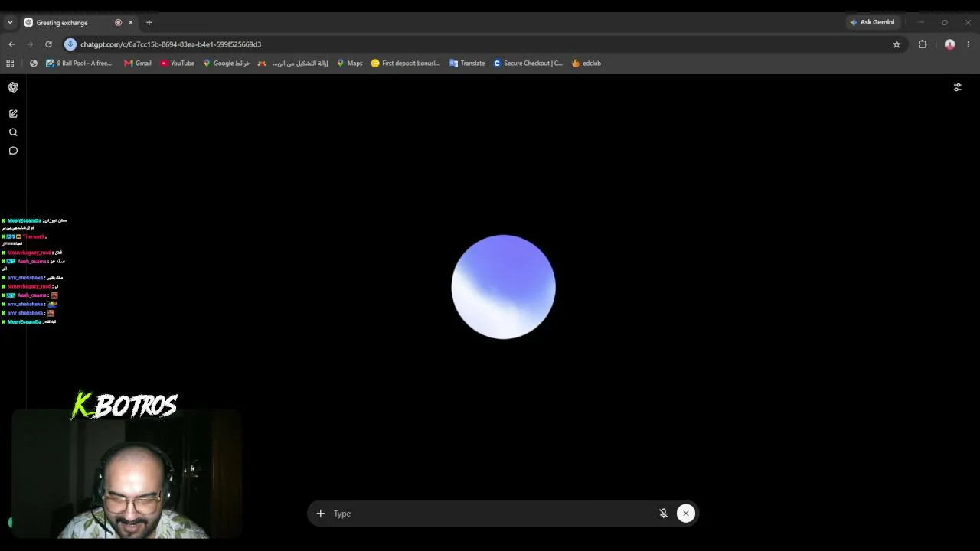This screenshot has height=551, width=980.
Task: Open the Gmail bookmark
Action: [138, 64]
